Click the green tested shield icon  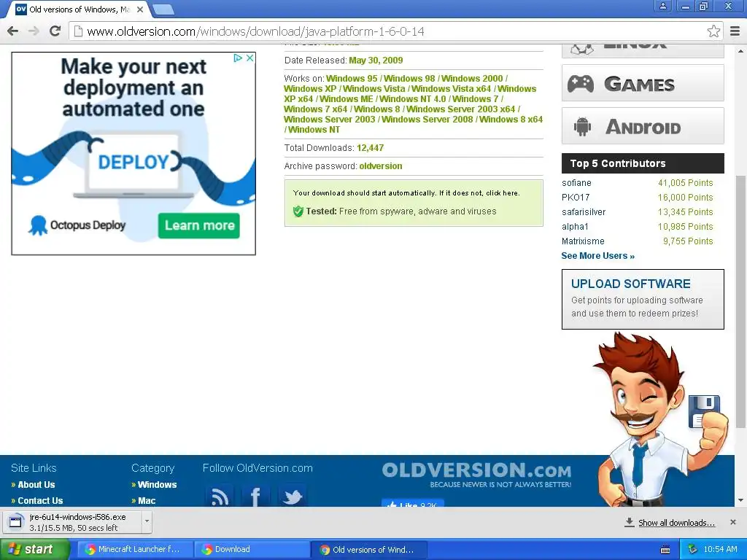pos(298,211)
